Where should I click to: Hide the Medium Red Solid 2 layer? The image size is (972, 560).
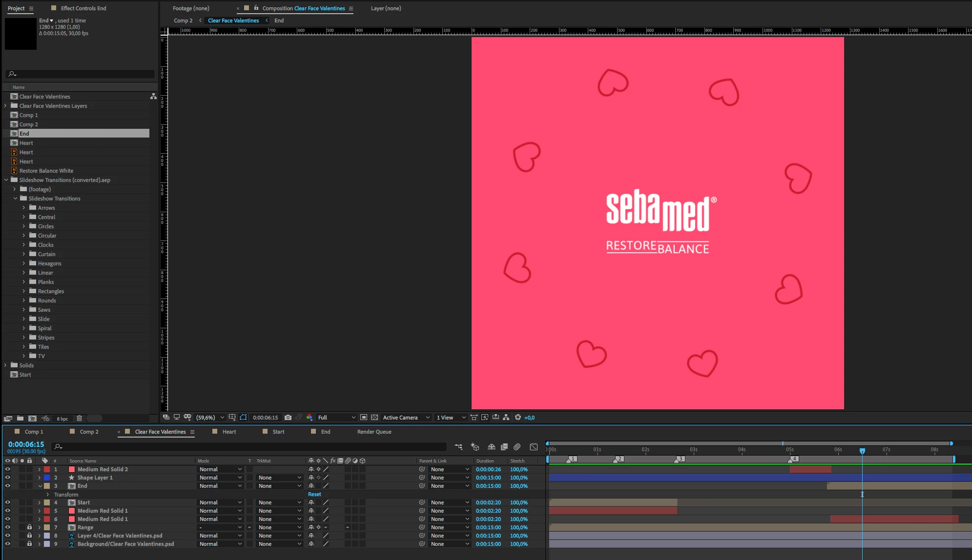(x=7, y=469)
